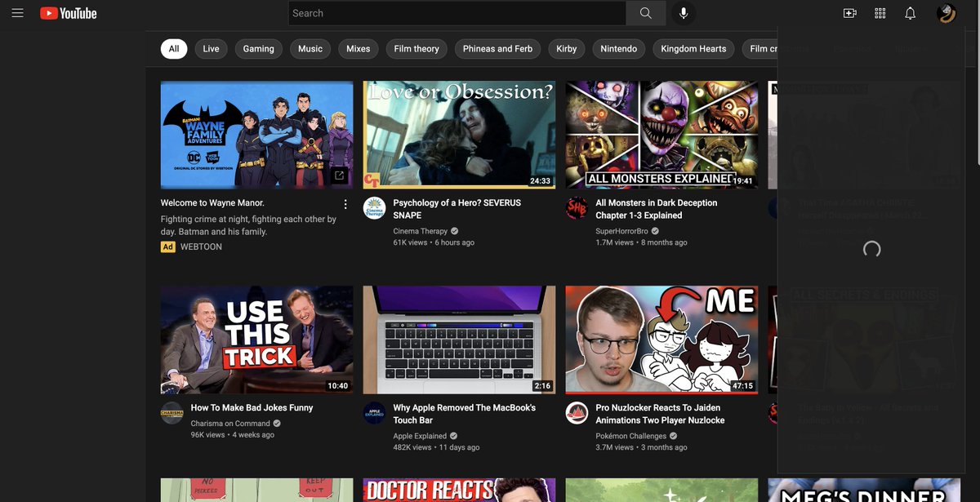The width and height of the screenshot is (980, 502).
Task: Click '482K views • 11 days ago' text
Action: [436, 447]
